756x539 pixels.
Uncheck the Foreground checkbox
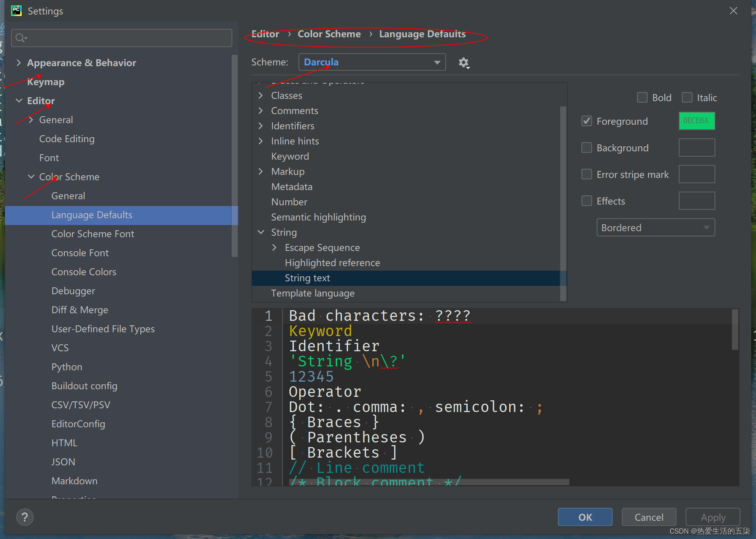pyautogui.click(x=587, y=121)
